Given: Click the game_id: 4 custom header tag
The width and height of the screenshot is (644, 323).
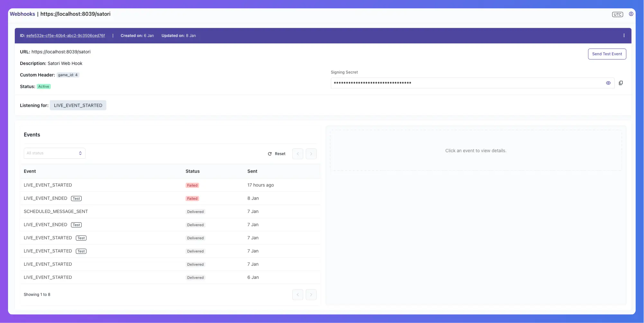Looking at the screenshot, I should click(68, 75).
